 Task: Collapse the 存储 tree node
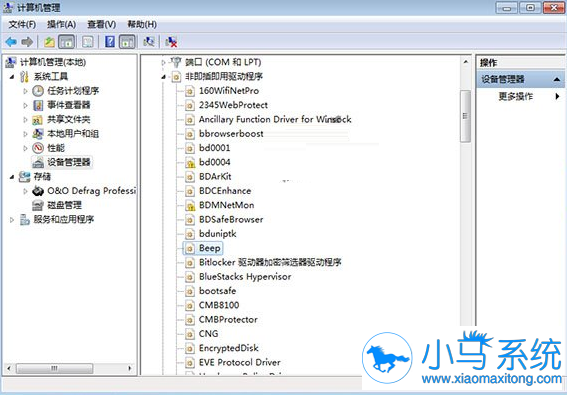coord(12,177)
